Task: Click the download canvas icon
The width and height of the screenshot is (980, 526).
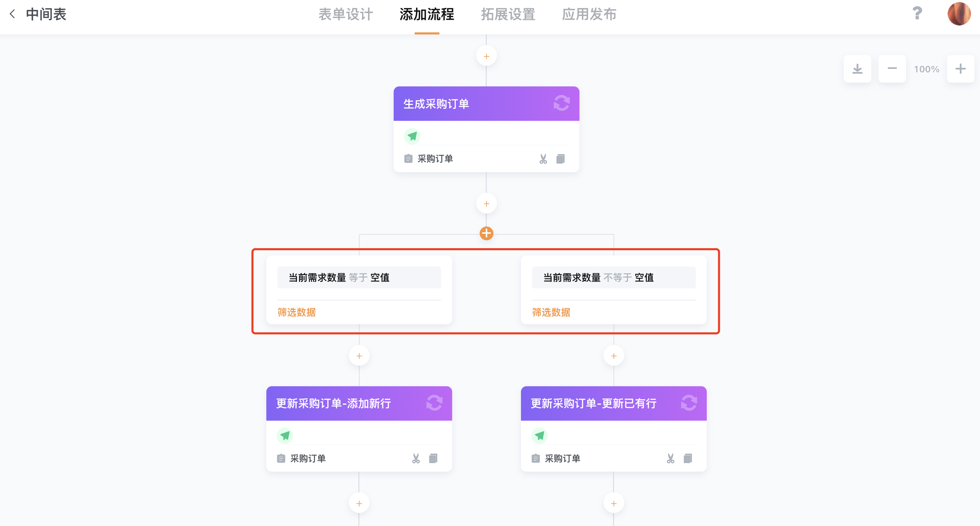Action: coord(857,69)
